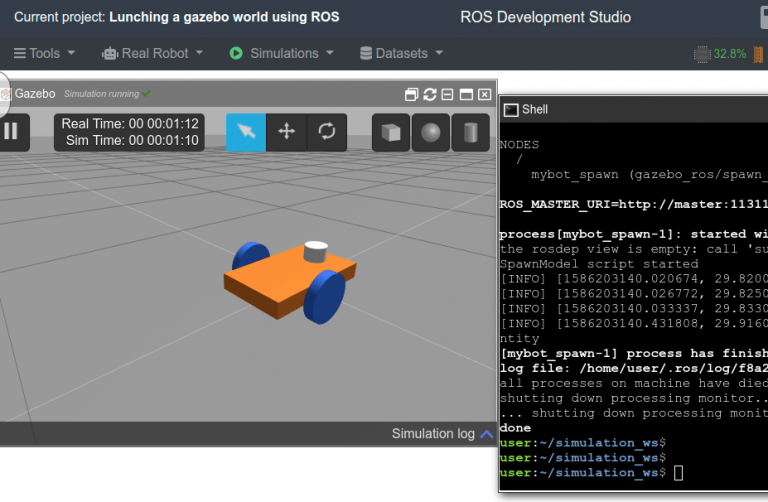Click the NODES line in Shell output
Screen dimensions: 768x502
(x=519, y=145)
